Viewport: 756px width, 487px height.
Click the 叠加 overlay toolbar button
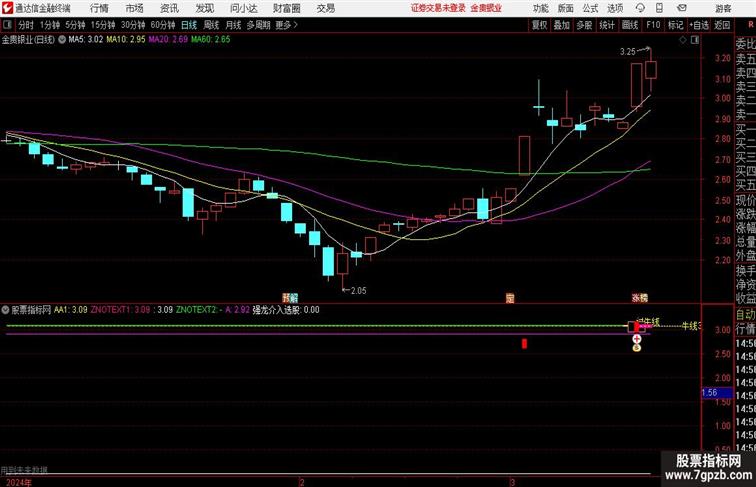click(562, 25)
